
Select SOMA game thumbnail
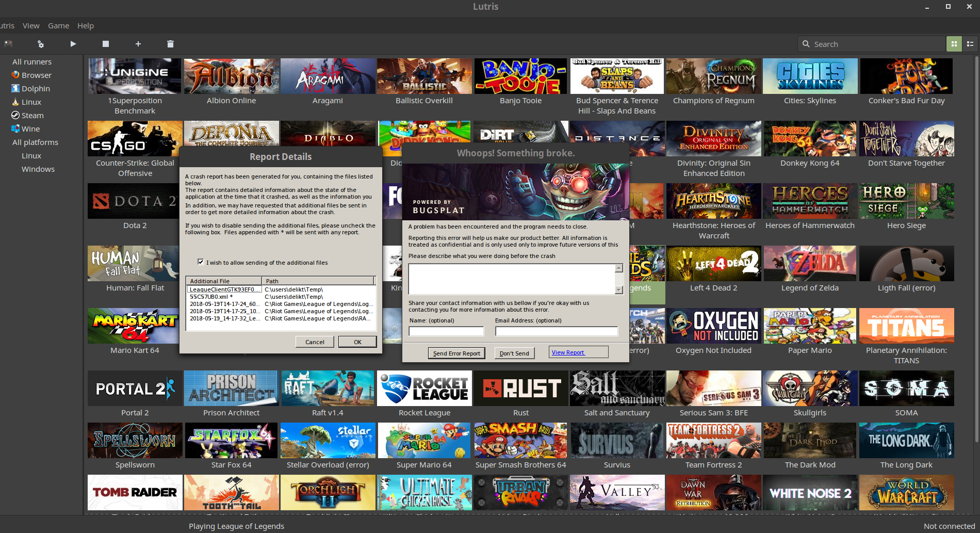coord(907,388)
